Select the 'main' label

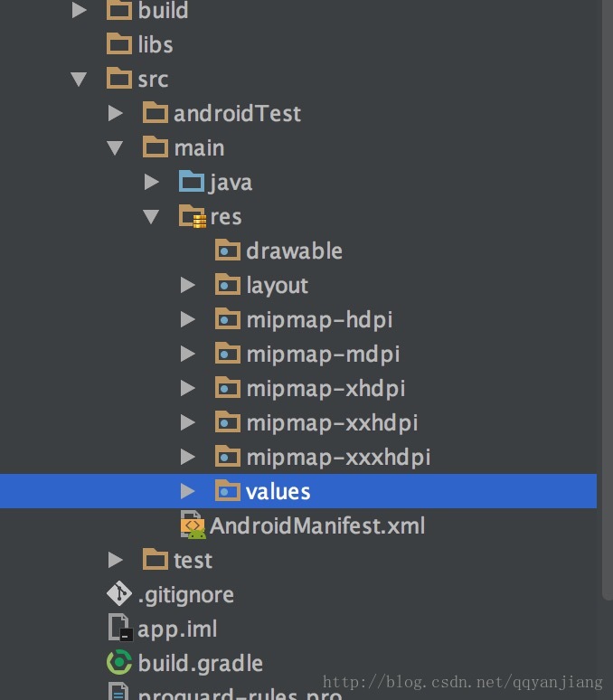[x=199, y=147]
